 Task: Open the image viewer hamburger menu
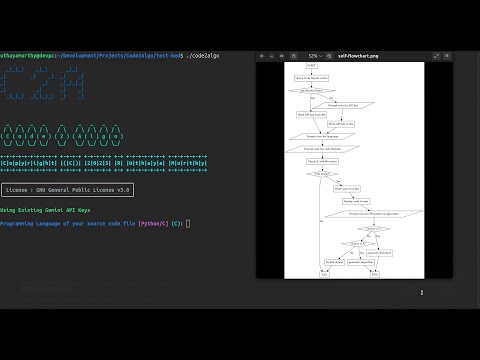pyautogui.click(x=447, y=56)
